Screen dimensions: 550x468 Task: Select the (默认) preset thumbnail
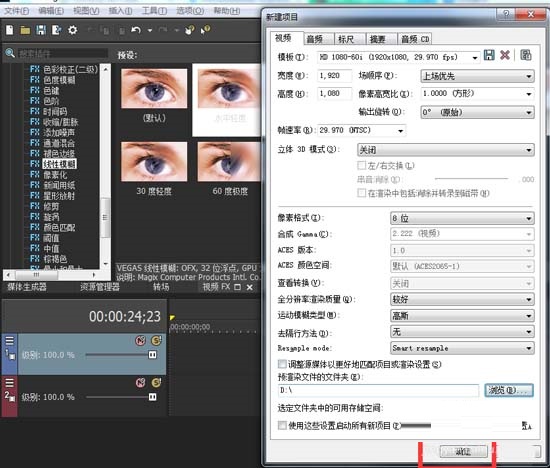[154, 89]
